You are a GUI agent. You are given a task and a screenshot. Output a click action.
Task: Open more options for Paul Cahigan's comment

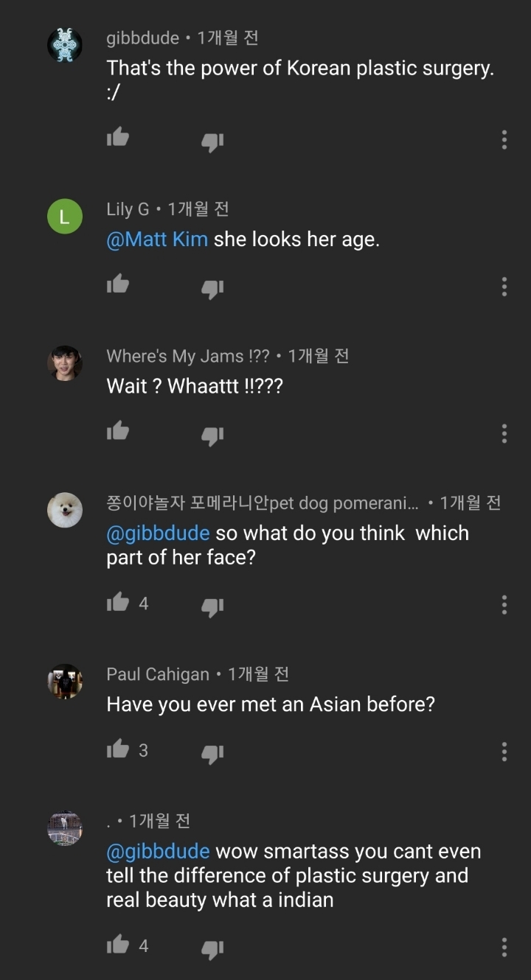coord(504,752)
